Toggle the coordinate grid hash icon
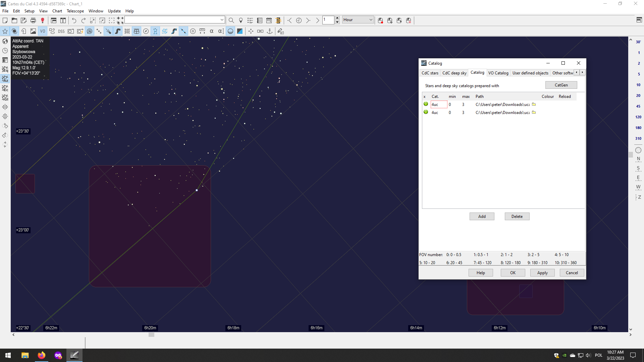The height and width of the screenshot is (362, 644). (127, 31)
